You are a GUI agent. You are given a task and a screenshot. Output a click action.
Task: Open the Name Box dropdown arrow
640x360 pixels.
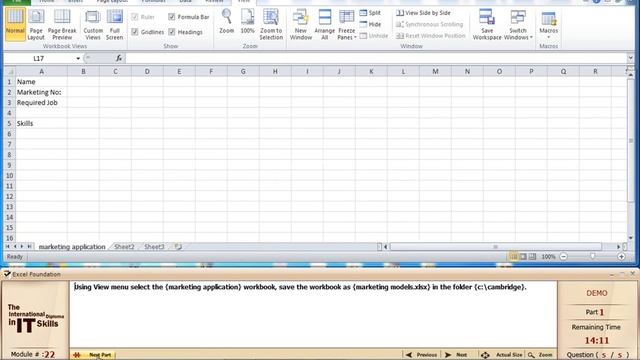pyautogui.click(x=78, y=58)
